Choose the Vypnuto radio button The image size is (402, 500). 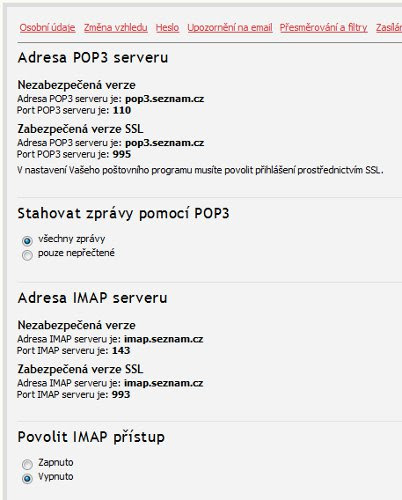click(x=27, y=479)
